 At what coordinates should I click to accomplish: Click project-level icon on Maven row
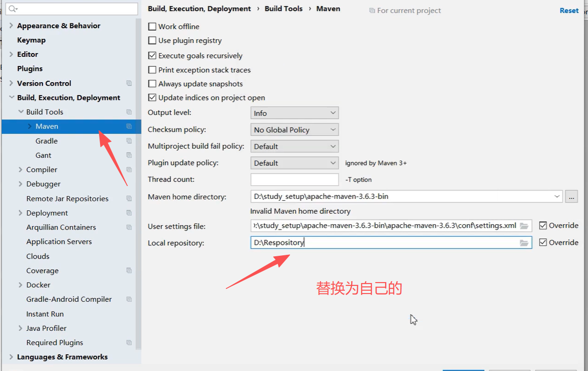point(129,126)
